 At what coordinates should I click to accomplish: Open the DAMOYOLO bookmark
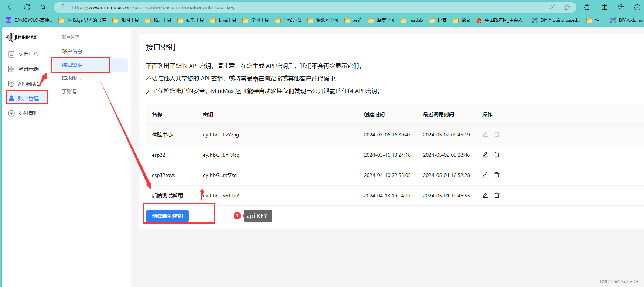coord(29,20)
